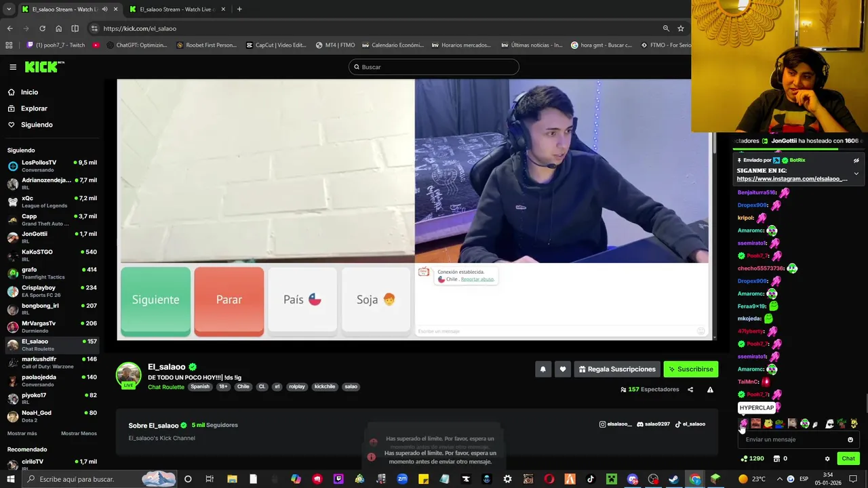Click the Parar button in roulette
This screenshot has height=488, width=868.
229,301
